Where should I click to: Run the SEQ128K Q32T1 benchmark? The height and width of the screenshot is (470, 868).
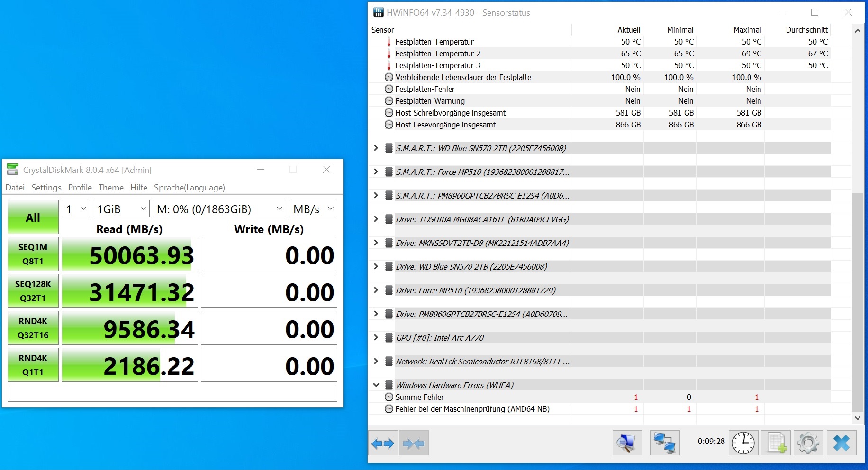pyautogui.click(x=33, y=291)
